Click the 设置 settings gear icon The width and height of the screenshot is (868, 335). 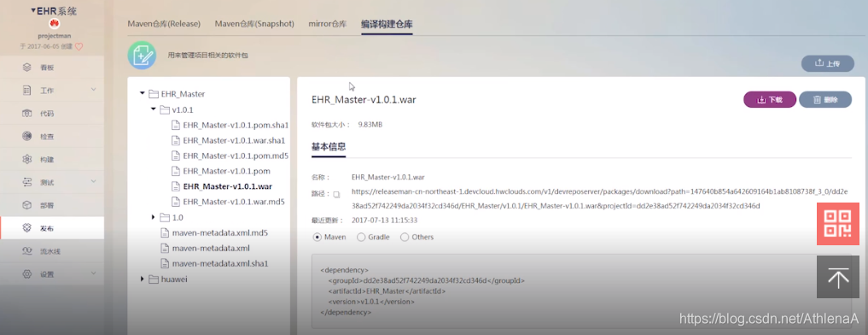[x=27, y=274]
